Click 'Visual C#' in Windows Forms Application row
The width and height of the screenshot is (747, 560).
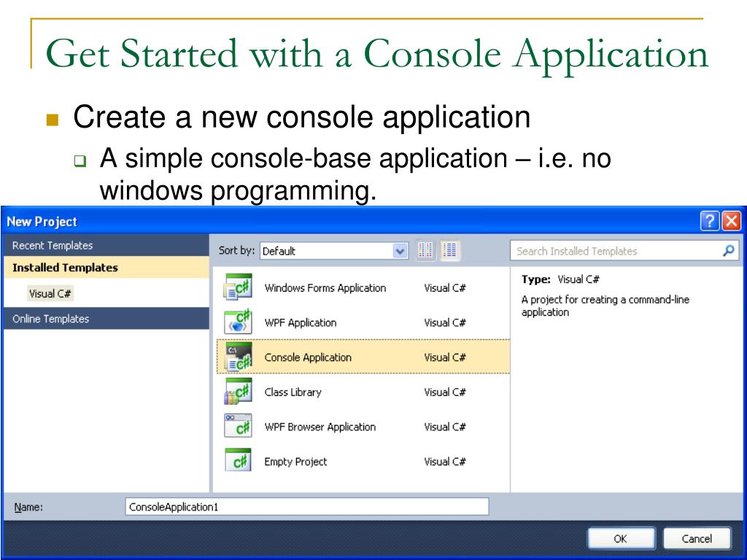445,287
